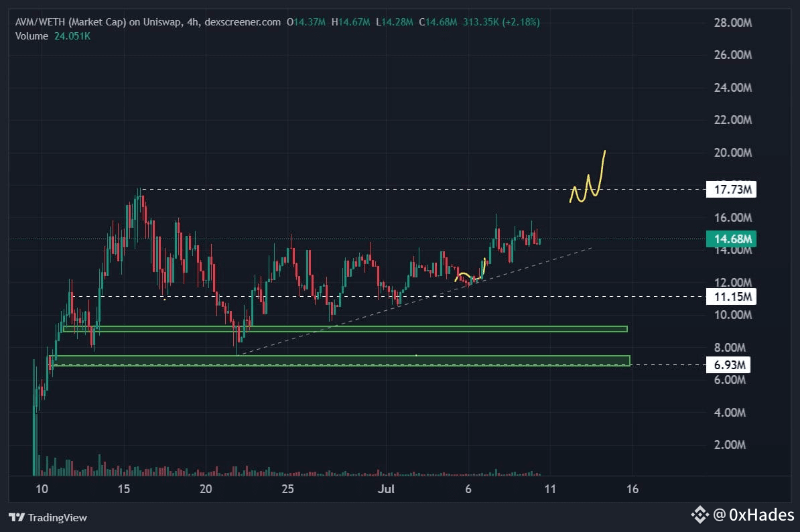This screenshot has height=532, width=800.
Task: Click the 16.00M axis label
Action: [x=732, y=218]
